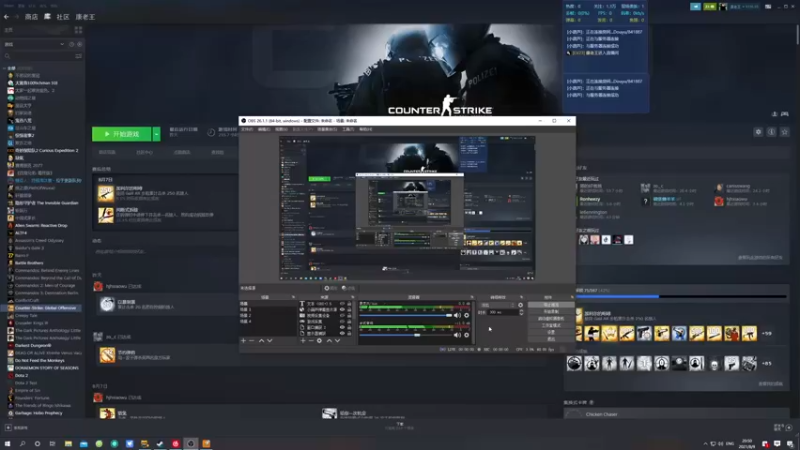The height and width of the screenshot is (450, 800).
Task: Toggle visibility eye of sixth OBS source
Action: click(342, 334)
